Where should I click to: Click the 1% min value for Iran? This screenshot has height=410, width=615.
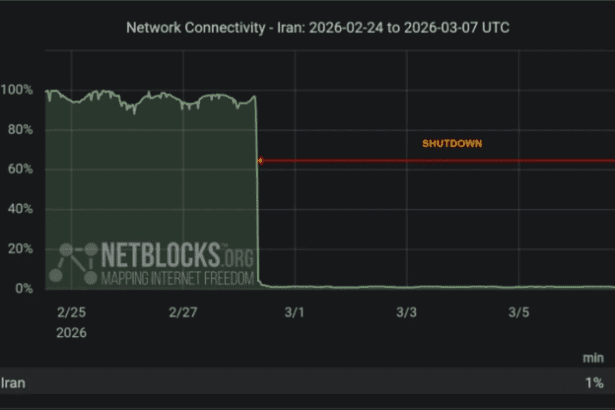coord(595,382)
